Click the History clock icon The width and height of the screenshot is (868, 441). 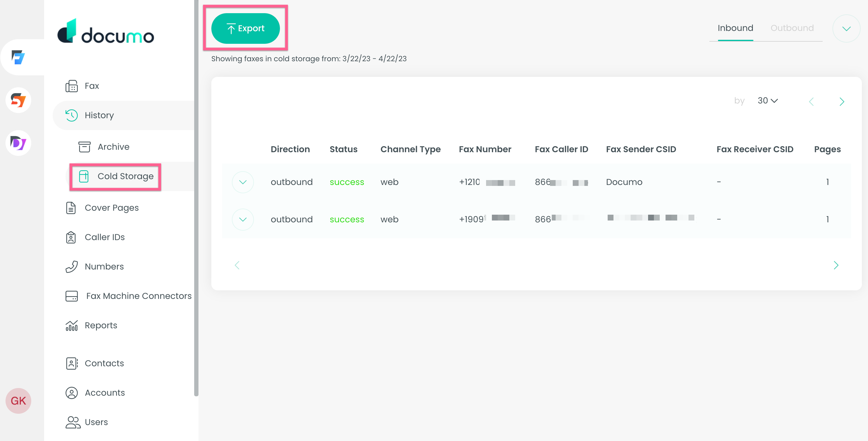(x=71, y=115)
